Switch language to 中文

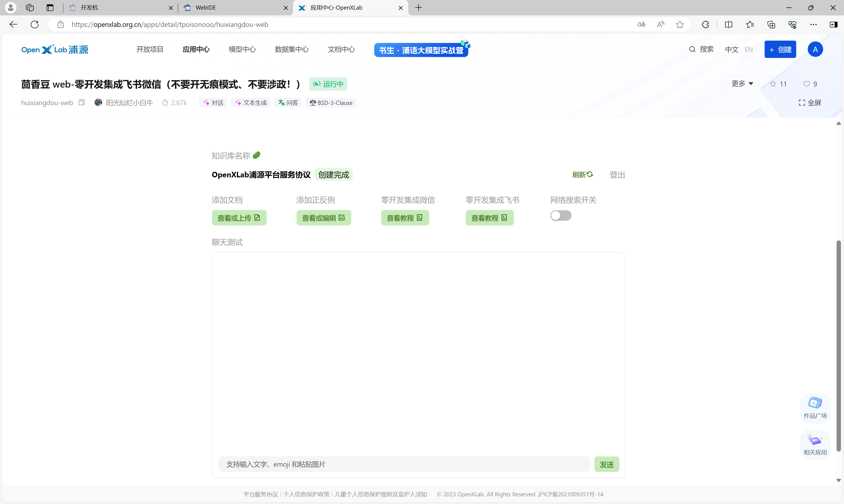[731, 50]
